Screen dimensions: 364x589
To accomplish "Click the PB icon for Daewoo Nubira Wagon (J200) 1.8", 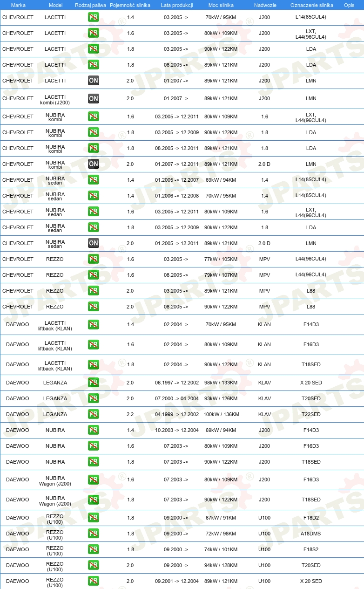I will pyautogui.click(x=94, y=500).
